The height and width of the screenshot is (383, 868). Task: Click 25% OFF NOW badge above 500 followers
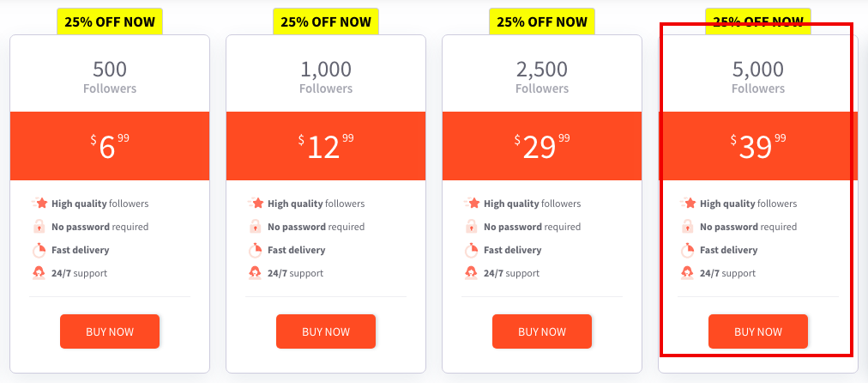[110, 22]
